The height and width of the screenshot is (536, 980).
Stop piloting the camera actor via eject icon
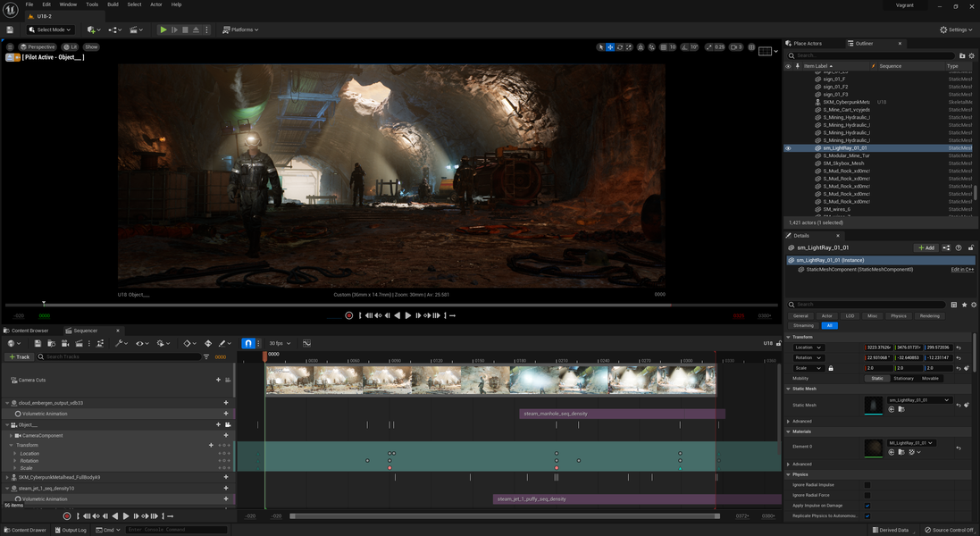(10, 57)
